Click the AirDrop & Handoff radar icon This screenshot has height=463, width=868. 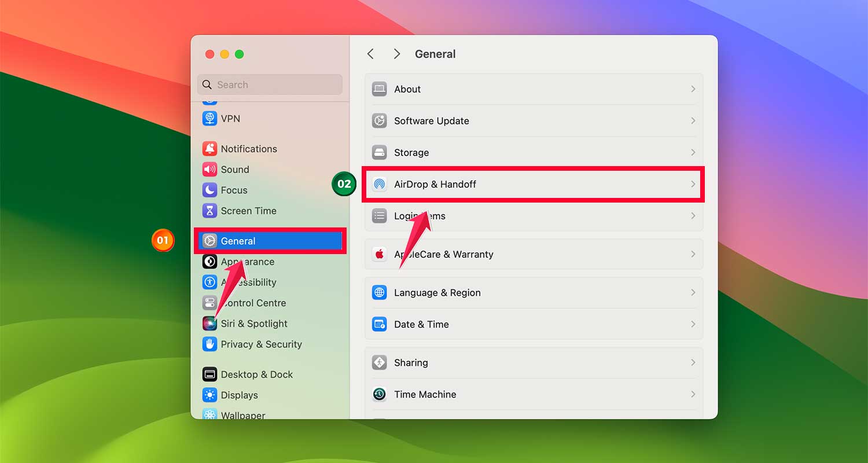pos(380,184)
